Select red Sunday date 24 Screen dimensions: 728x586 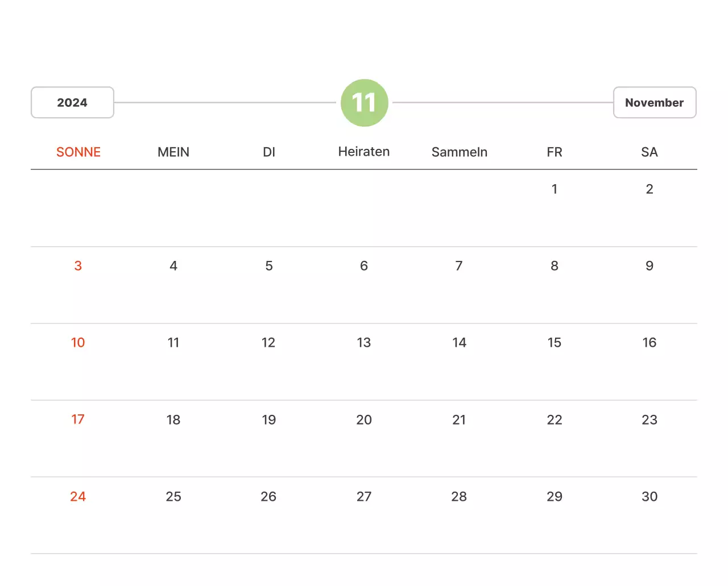coord(78,497)
